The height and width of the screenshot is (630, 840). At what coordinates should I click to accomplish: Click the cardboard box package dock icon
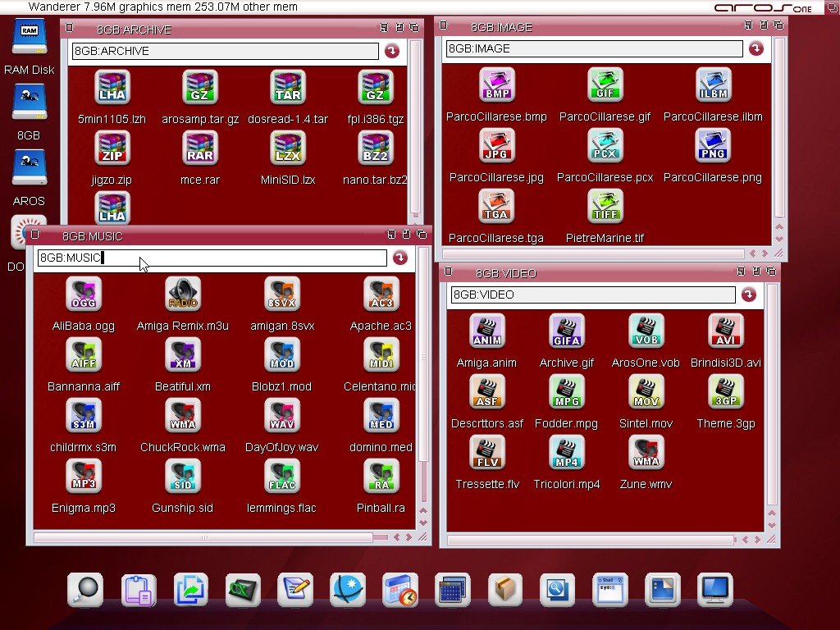click(504, 589)
